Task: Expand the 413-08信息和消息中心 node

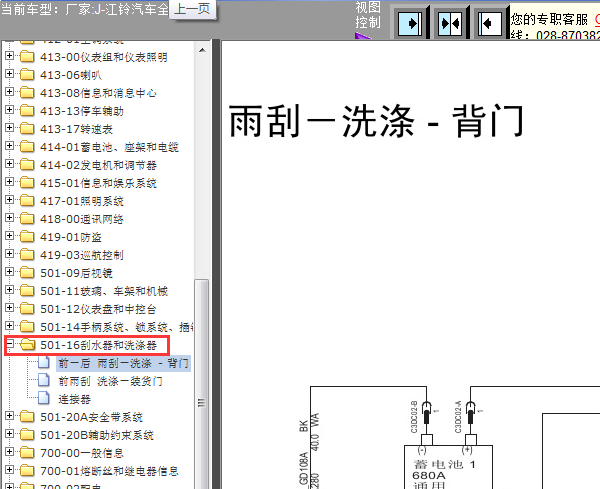Action: [x=9, y=92]
